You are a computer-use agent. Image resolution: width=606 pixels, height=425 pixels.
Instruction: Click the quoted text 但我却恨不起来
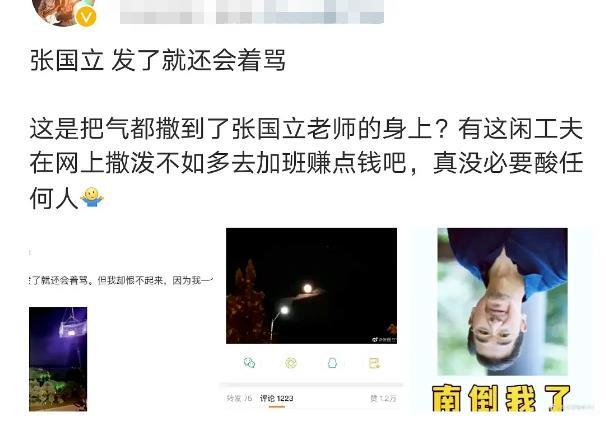click(132, 280)
